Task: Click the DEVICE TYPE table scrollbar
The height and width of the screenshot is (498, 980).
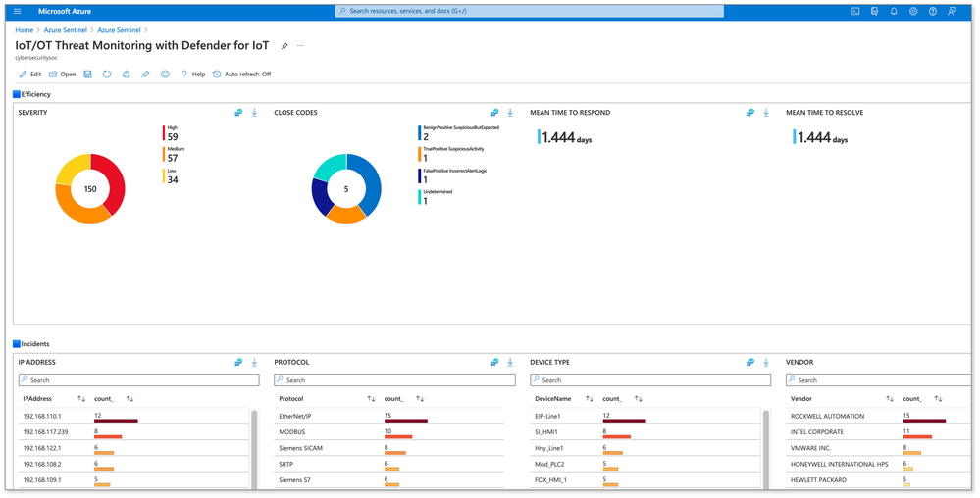Action: pos(766,448)
